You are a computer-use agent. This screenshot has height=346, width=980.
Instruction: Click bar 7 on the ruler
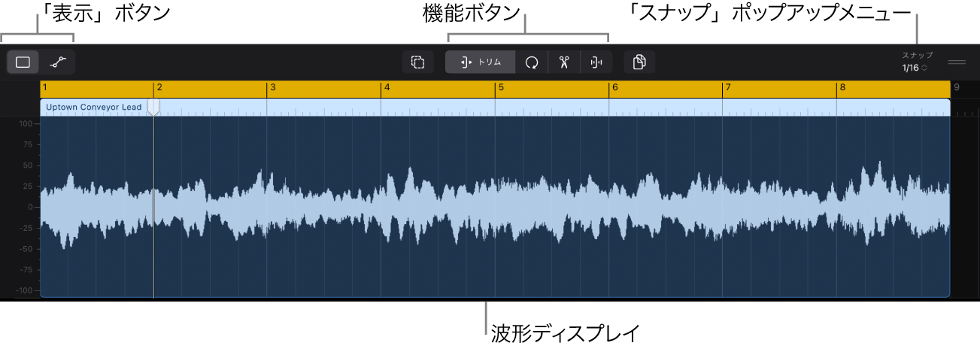[x=728, y=88]
